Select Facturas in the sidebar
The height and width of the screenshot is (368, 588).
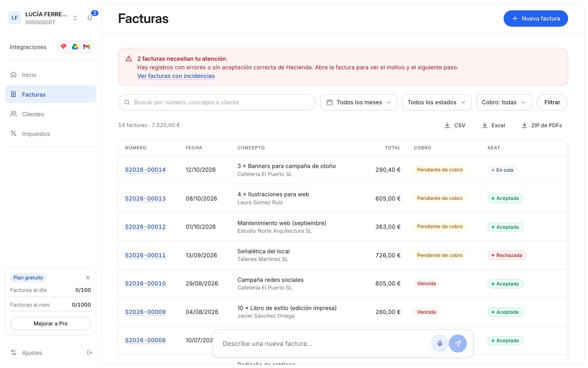pos(51,94)
